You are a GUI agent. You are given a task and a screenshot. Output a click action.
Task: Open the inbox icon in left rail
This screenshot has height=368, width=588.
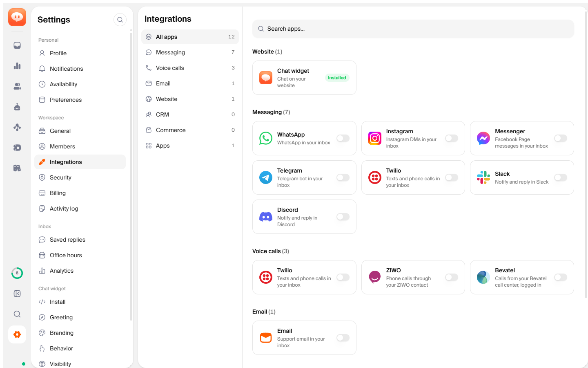pos(17,45)
